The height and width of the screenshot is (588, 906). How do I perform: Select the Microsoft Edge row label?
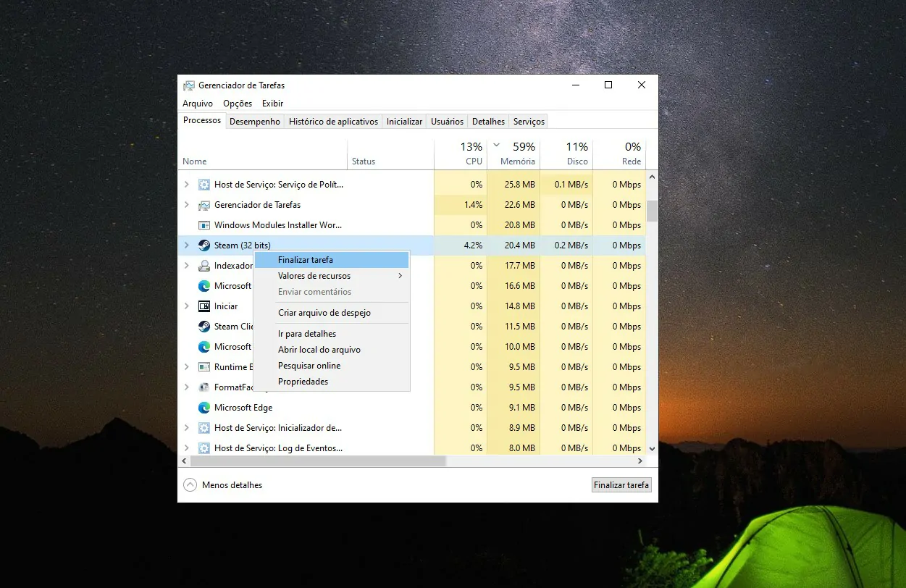(243, 408)
